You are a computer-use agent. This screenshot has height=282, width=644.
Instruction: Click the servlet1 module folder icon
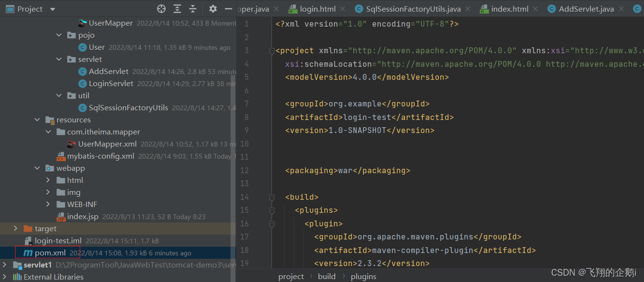coord(17,265)
